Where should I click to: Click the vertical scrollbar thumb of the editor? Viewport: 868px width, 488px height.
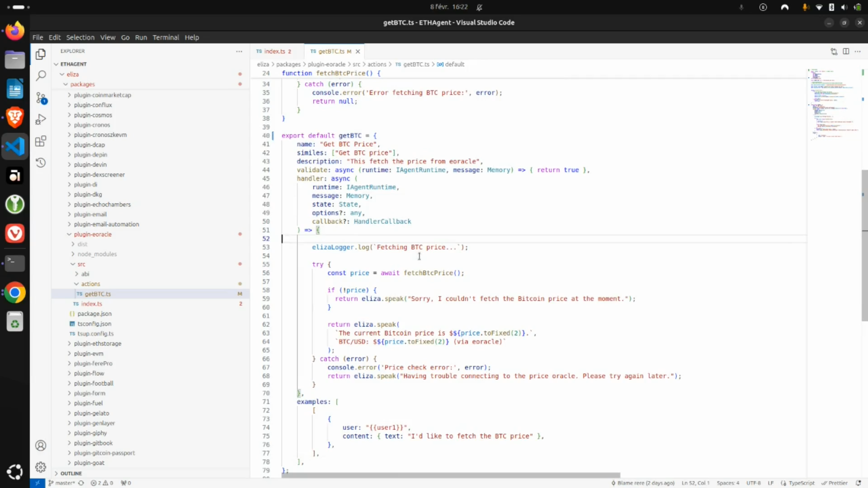864,245
